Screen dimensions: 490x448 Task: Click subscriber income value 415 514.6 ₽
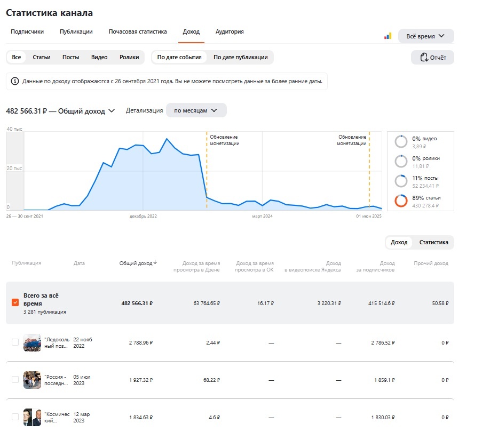(x=381, y=303)
